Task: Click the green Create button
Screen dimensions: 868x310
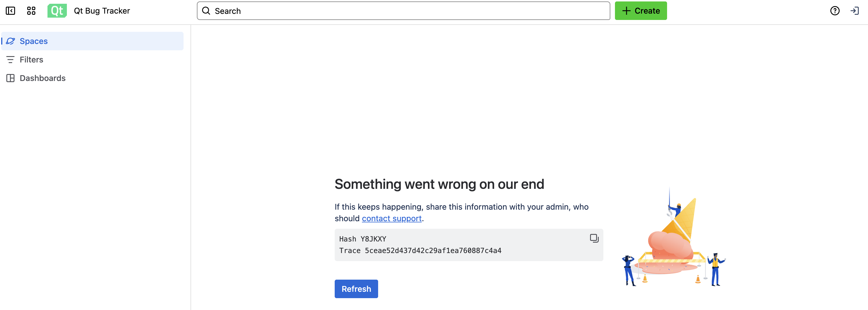Action: click(x=640, y=11)
